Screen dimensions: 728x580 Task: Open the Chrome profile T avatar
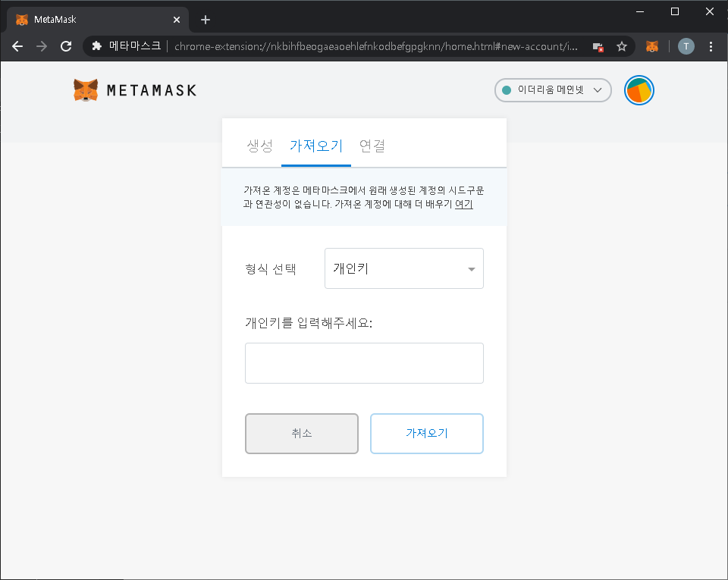[686, 46]
